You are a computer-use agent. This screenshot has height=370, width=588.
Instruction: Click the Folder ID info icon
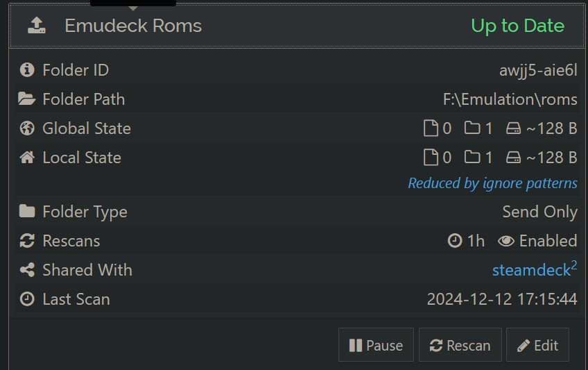tap(27, 70)
